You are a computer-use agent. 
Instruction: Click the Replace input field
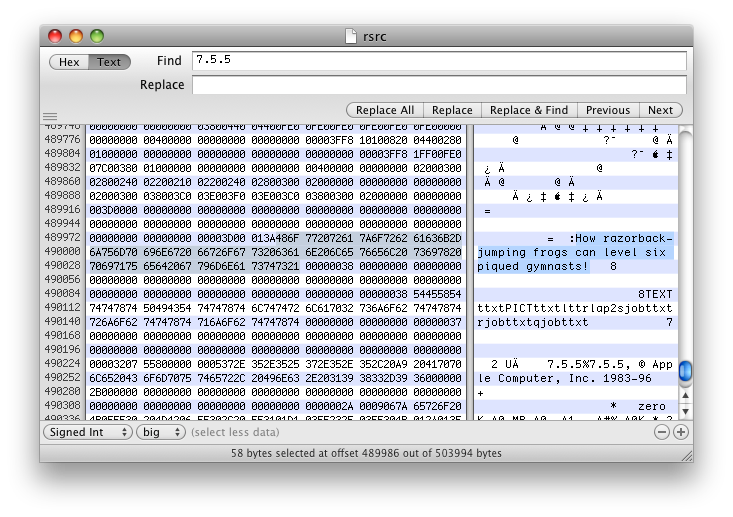(439, 85)
